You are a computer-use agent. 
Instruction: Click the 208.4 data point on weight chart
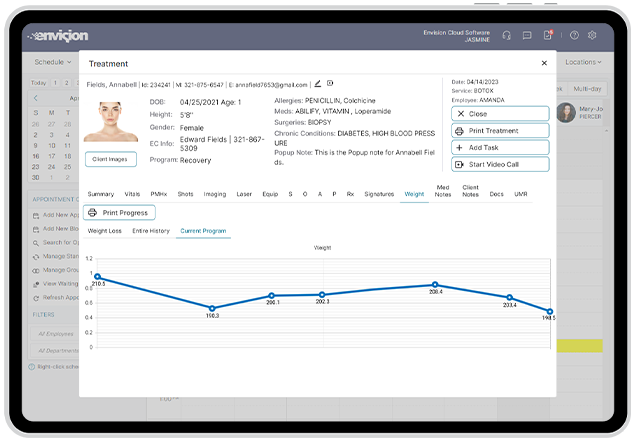point(435,284)
